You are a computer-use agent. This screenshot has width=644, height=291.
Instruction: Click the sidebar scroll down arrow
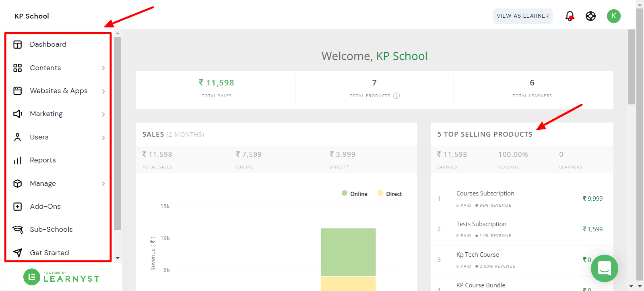118,258
